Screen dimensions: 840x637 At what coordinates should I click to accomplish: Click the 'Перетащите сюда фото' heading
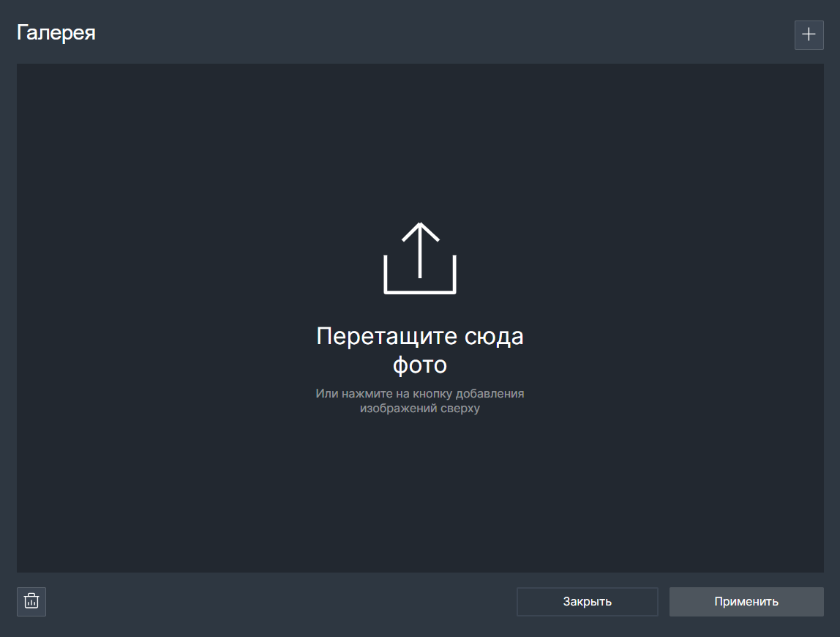[420, 349]
